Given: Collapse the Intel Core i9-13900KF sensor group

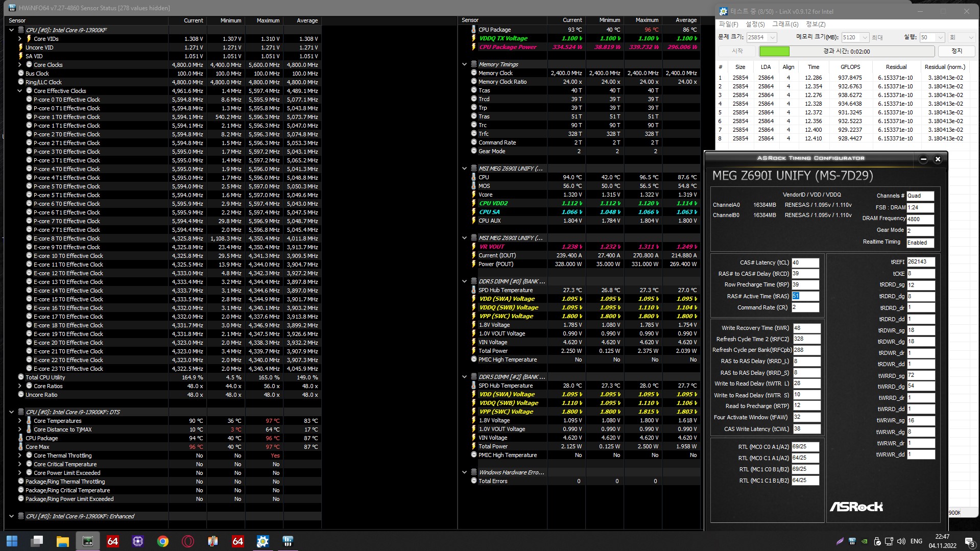Looking at the screenshot, I should [x=11, y=30].
